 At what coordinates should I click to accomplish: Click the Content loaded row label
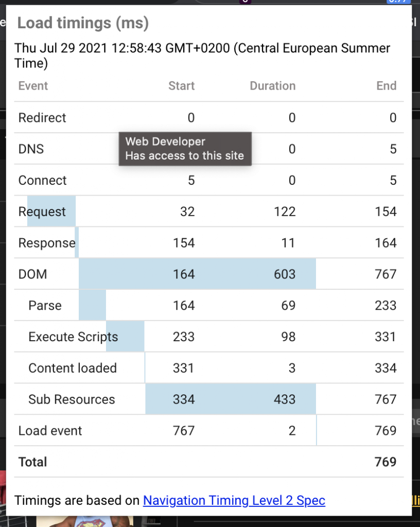(73, 368)
